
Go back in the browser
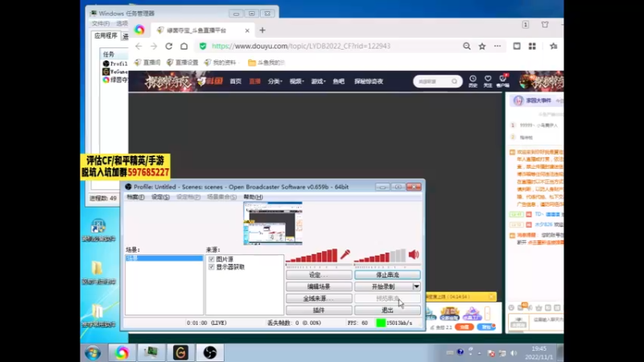tap(138, 47)
